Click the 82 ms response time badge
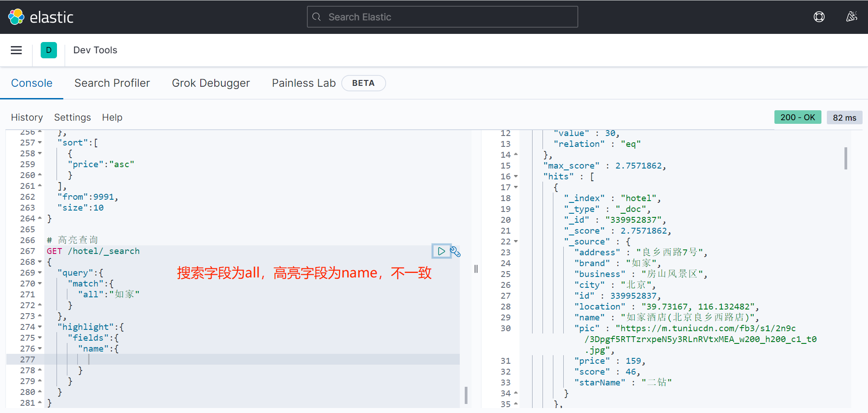 (844, 117)
